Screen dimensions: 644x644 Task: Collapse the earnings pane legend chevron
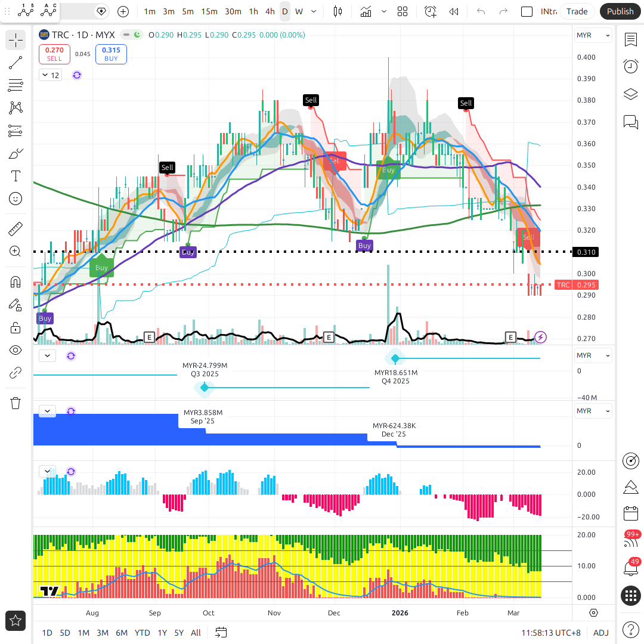click(47, 355)
